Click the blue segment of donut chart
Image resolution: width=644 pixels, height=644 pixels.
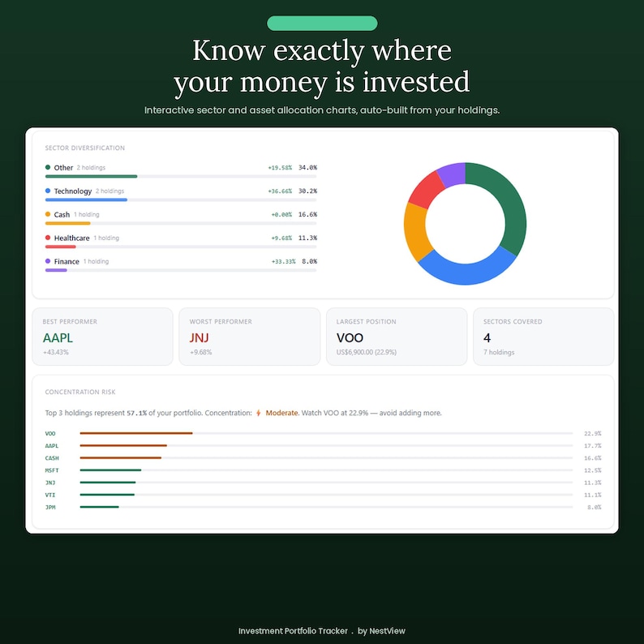pyautogui.click(x=466, y=274)
